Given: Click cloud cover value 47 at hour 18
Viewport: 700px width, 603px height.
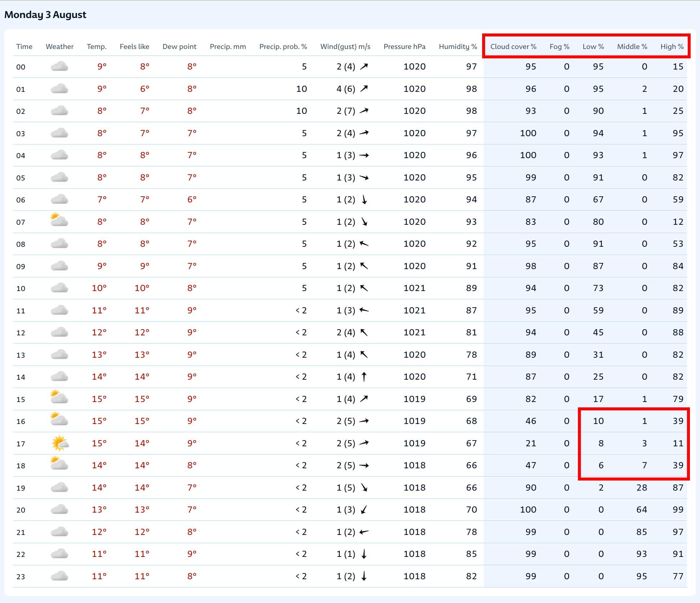Looking at the screenshot, I should coord(531,465).
